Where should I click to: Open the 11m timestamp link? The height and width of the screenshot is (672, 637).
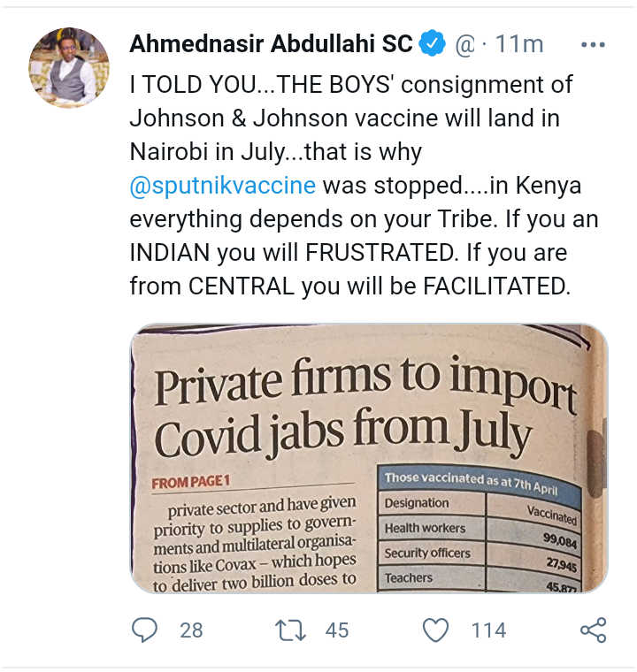pyautogui.click(x=519, y=43)
